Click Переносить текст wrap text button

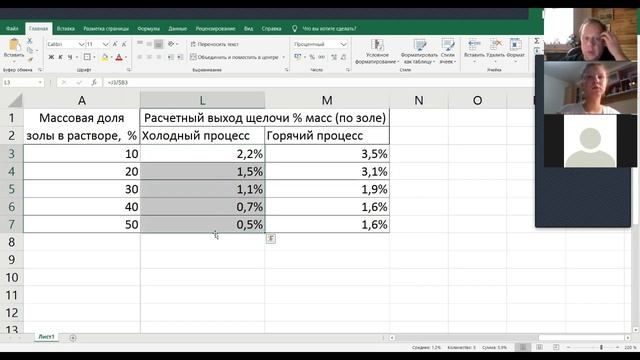coord(215,44)
